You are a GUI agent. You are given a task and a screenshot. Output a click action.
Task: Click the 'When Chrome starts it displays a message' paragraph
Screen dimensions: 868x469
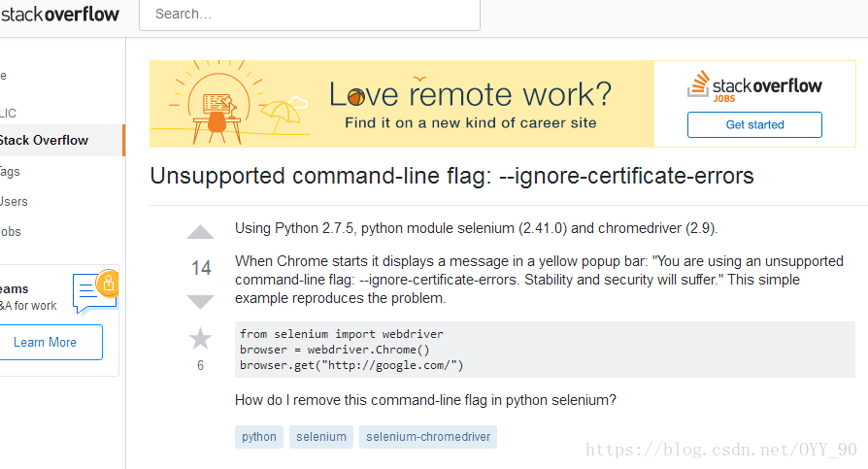point(539,280)
